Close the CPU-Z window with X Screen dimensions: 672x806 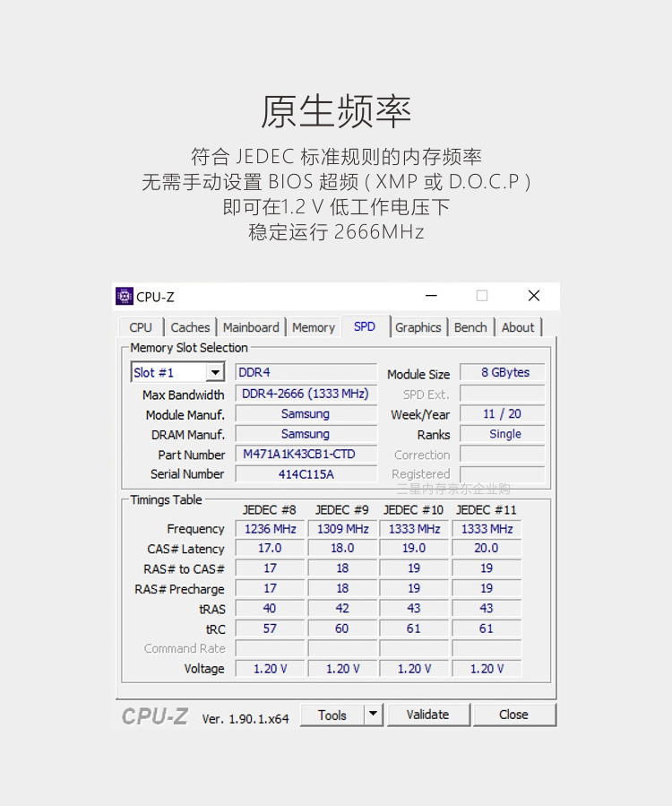(x=534, y=296)
